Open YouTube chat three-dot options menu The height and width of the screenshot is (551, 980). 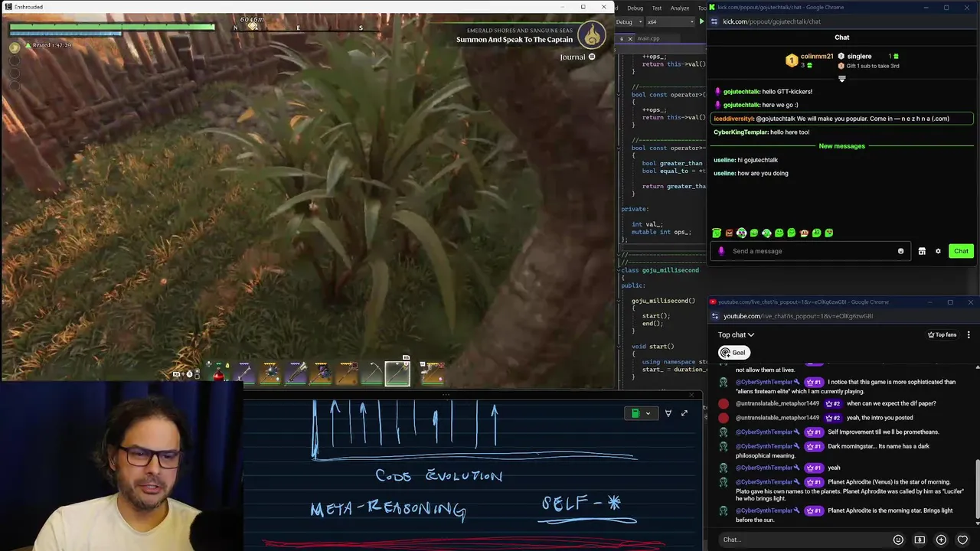pos(969,334)
